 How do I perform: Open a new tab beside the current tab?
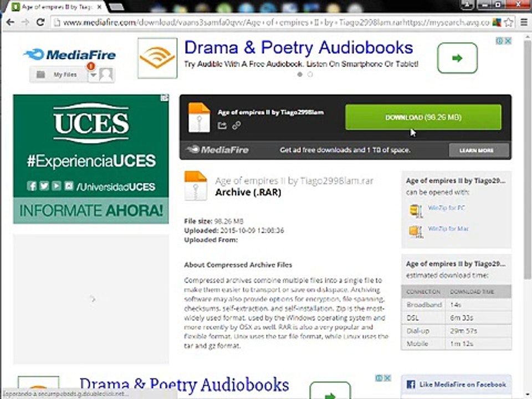pyautogui.click(x=116, y=7)
